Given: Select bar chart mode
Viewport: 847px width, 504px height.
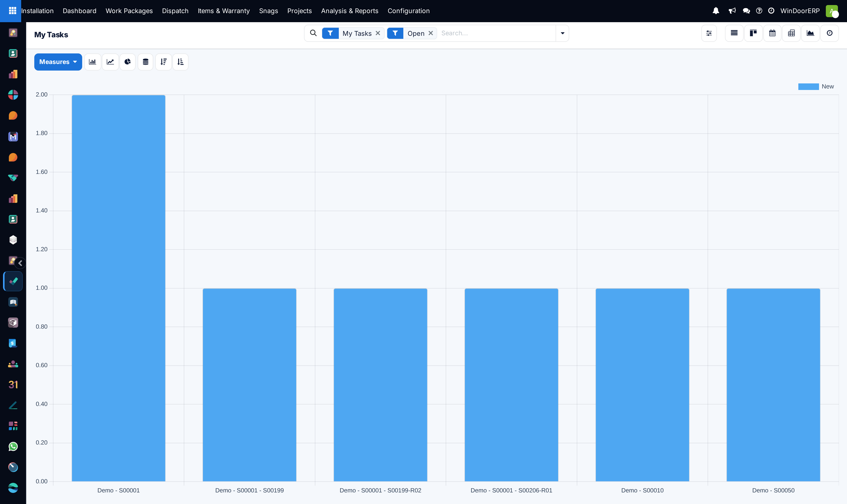Looking at the screenshot, I should pyautogui.click(x=93, y=62).
